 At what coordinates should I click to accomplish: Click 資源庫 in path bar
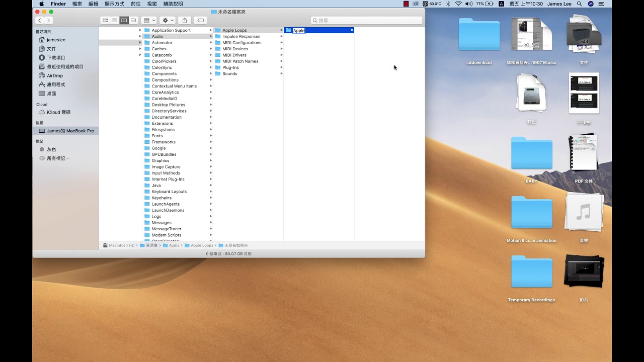pos(148,245)
